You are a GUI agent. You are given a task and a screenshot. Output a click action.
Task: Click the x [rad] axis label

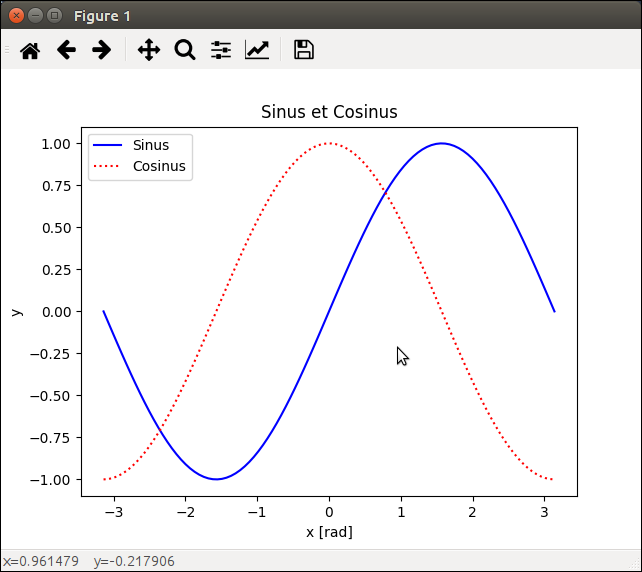(329, 532)
